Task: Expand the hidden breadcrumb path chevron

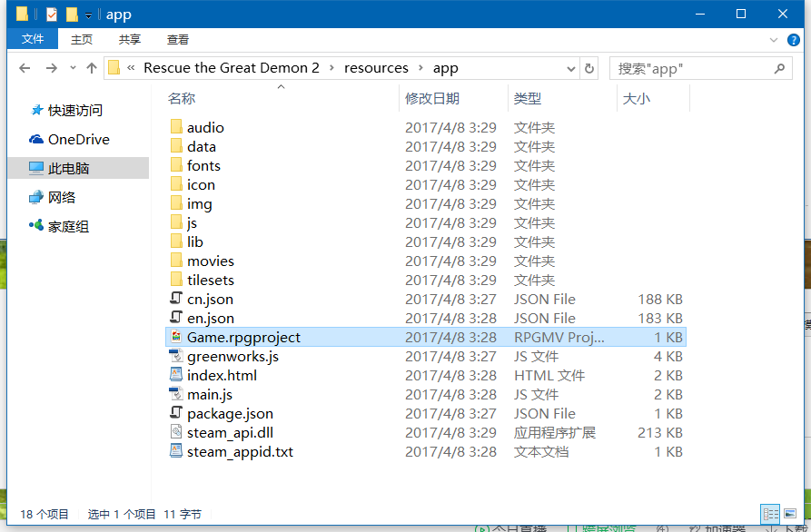Action: pos(131,68)
